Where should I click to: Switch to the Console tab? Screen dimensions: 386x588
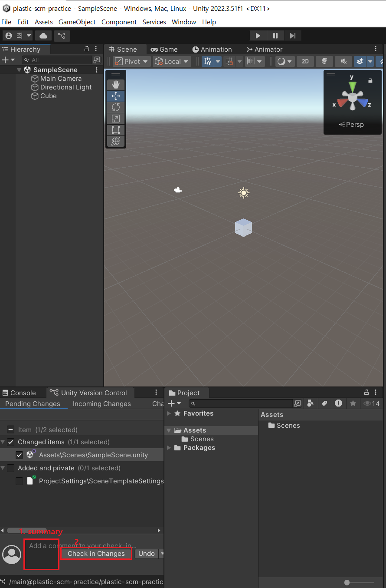(19, 393)
